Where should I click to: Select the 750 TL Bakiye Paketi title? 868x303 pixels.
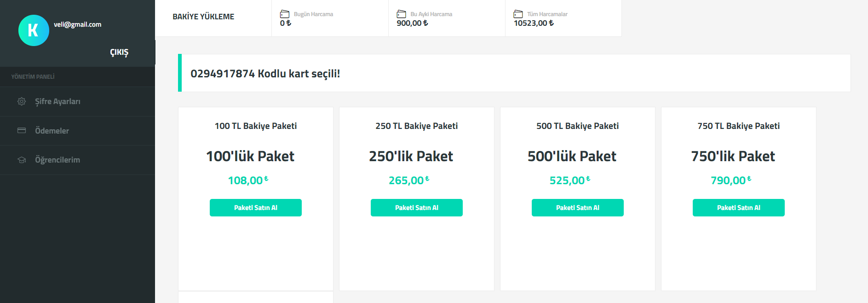click(x=739, y=126)
